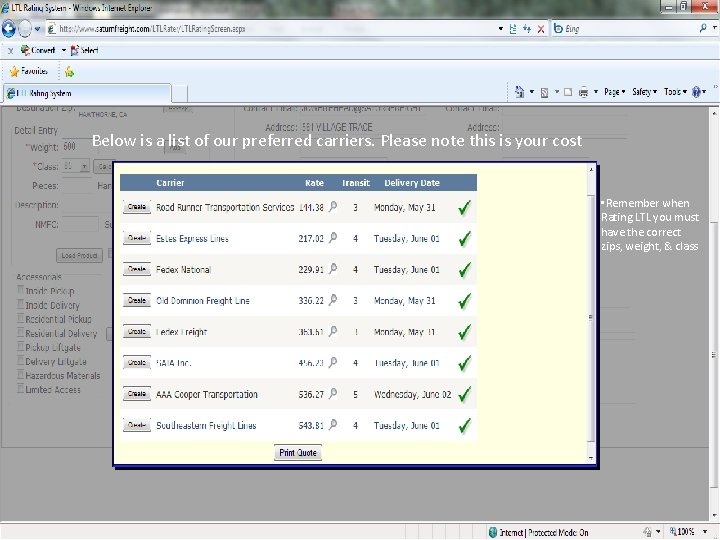Click the Refresh page icon
This screenshot has height=540, width=720.
click(527, 29)
